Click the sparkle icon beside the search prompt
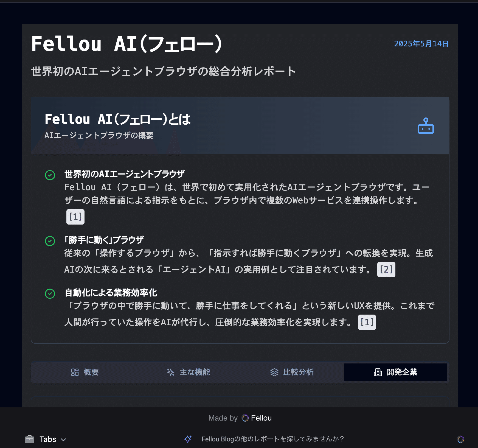The image size is (478, 448). 188,439
